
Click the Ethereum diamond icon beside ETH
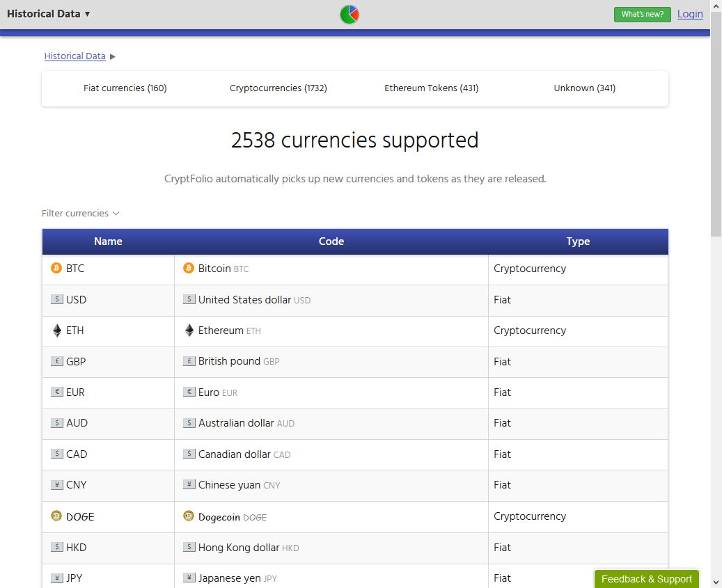pos(56,331)
